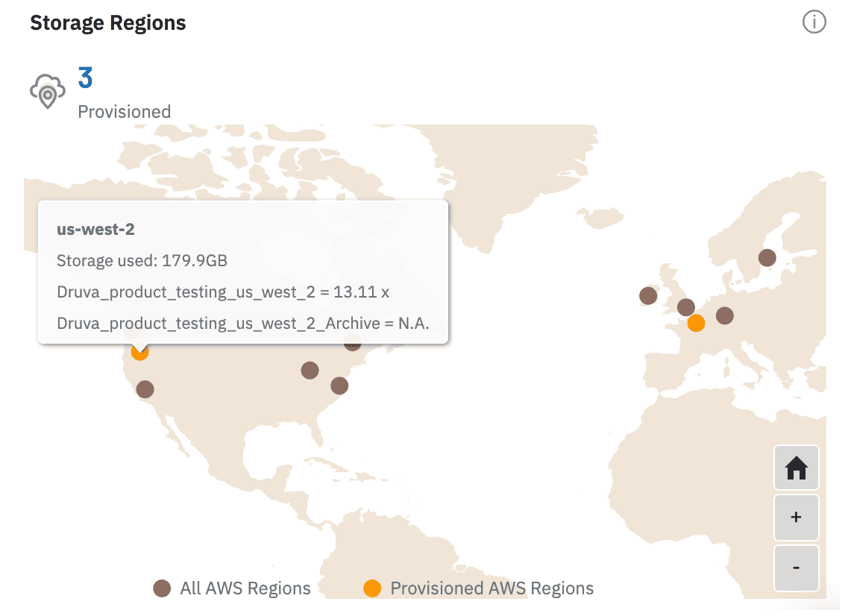This screenshot has height=616, width=854.
Task: Select the AWS region dot in Scandinavia
Action: point(767,257)
